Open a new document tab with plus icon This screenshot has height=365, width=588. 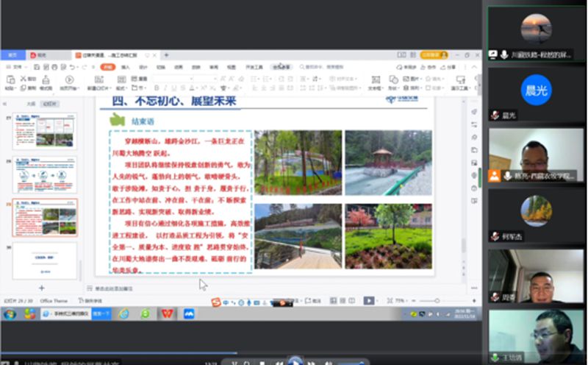pos(166,55)
